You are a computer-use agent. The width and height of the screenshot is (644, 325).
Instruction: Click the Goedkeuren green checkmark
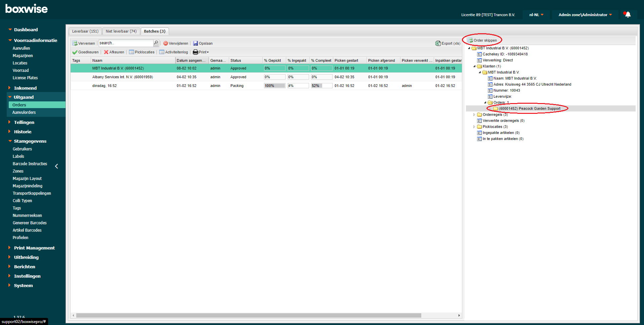point(75,52)
